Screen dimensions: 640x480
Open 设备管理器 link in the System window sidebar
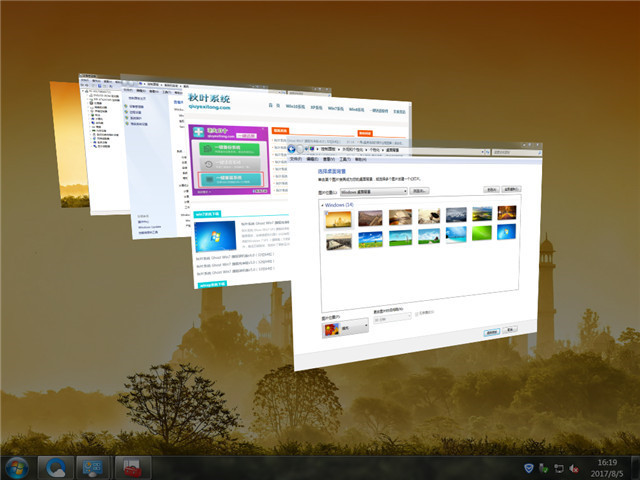click(137, 106)
